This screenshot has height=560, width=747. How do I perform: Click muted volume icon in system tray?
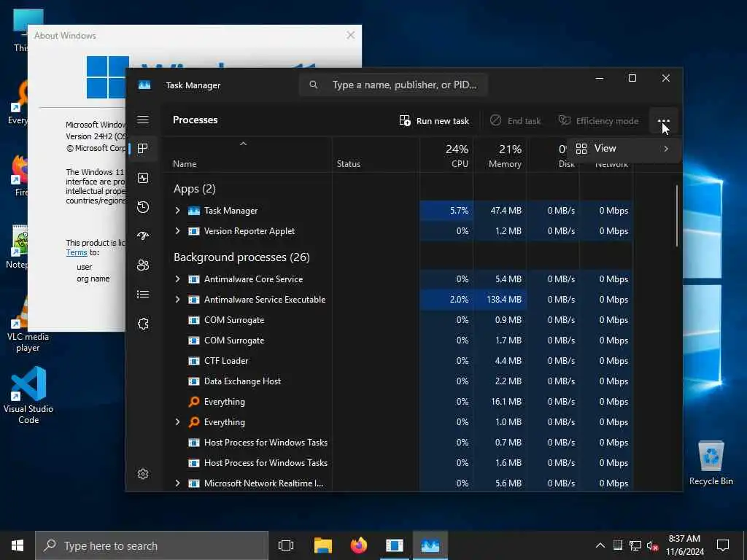click(x=652, y=545)
